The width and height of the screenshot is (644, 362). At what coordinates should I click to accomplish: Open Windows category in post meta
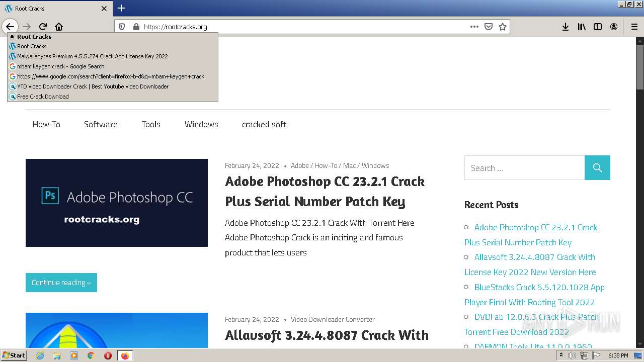click(375, 165)
